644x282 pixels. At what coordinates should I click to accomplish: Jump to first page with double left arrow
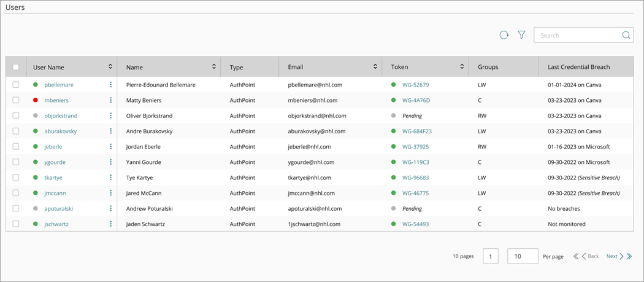576,256
